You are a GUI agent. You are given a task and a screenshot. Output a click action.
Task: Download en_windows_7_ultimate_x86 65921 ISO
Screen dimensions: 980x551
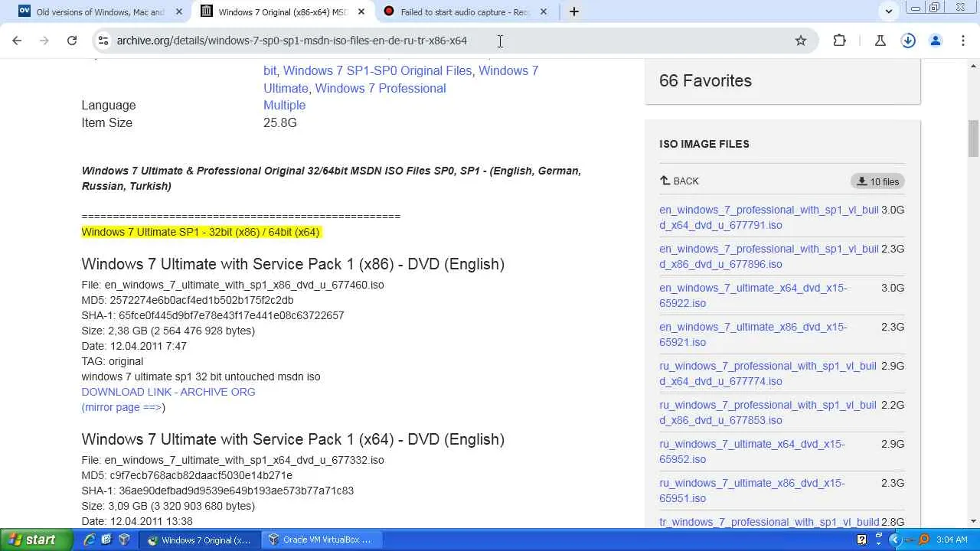pyautogui.click(x=753, y=334)
